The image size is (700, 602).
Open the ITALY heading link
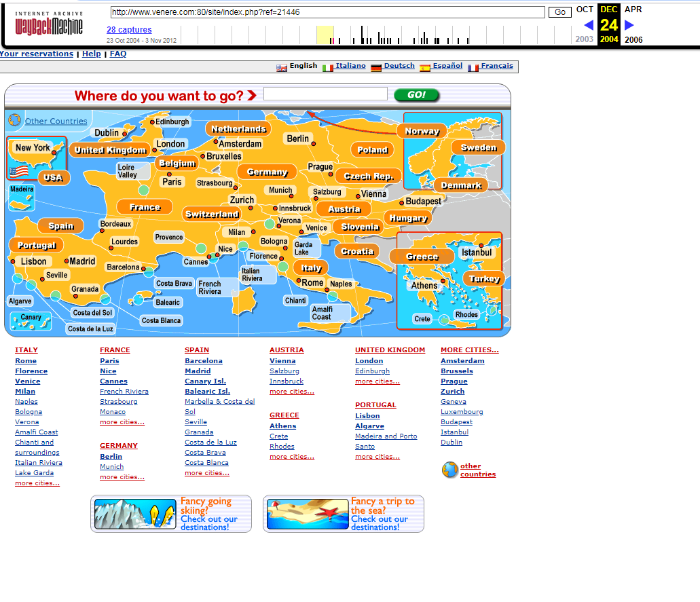tap(26, 350)
